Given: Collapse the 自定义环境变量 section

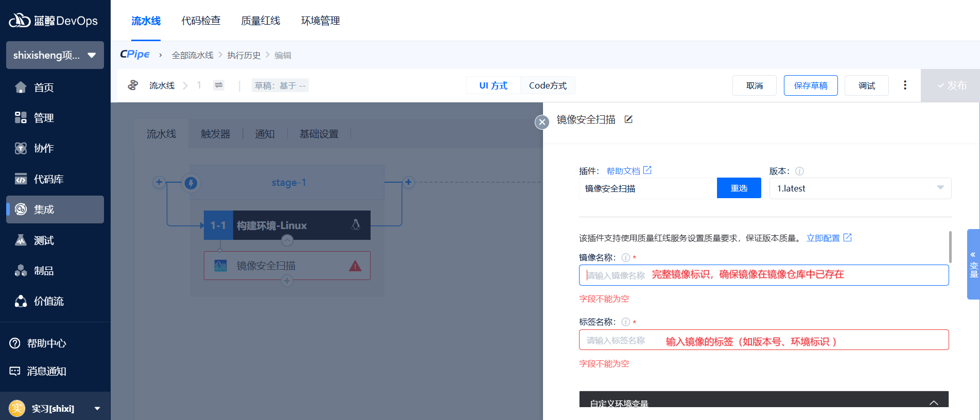Looking at the screenshot, I should click(933, 402).
